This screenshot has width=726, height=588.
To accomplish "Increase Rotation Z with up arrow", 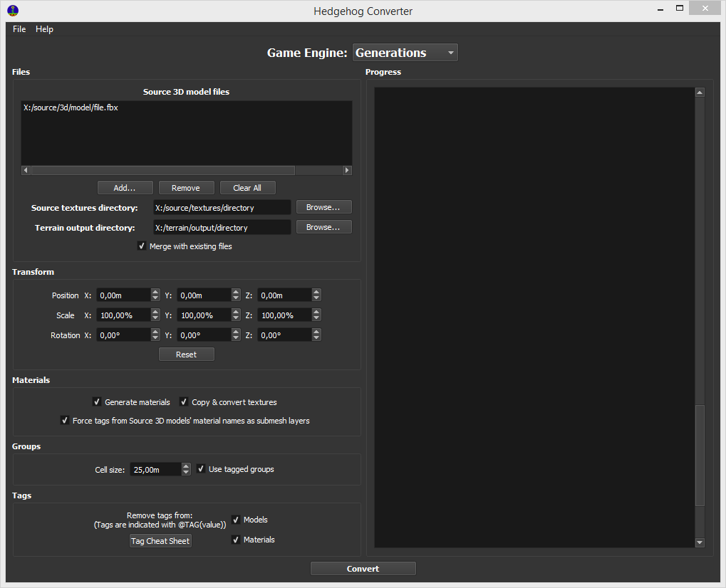I will click(x=316, y=332).
